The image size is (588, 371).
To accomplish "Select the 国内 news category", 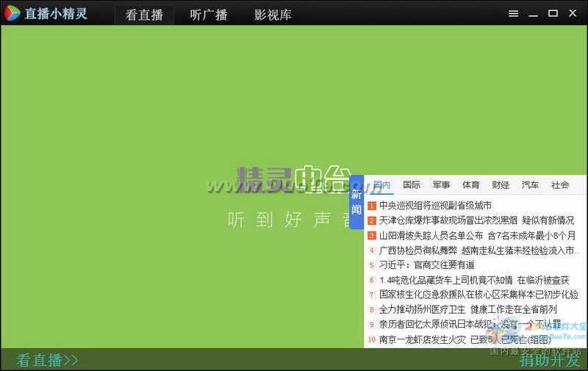I will pos(381,185).
